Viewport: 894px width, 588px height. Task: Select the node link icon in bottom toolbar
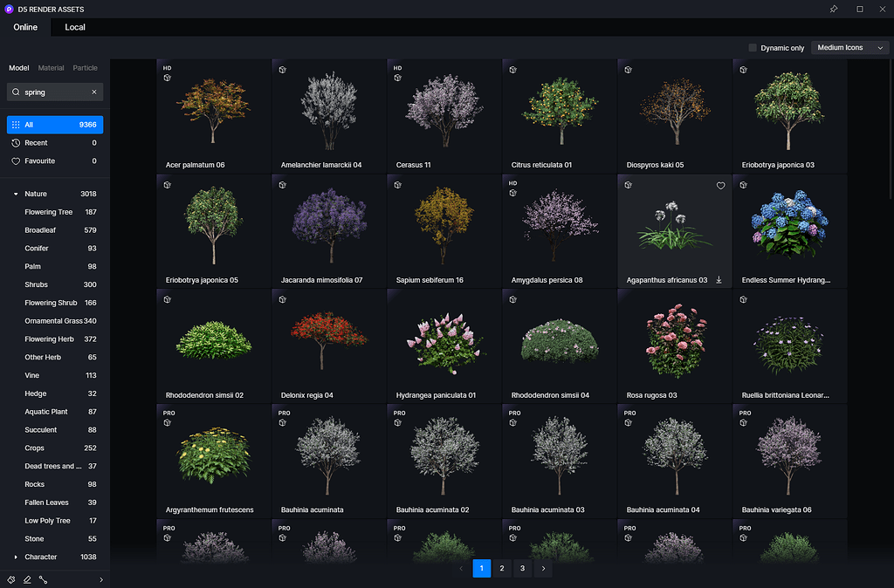click(x=43, y=579)
